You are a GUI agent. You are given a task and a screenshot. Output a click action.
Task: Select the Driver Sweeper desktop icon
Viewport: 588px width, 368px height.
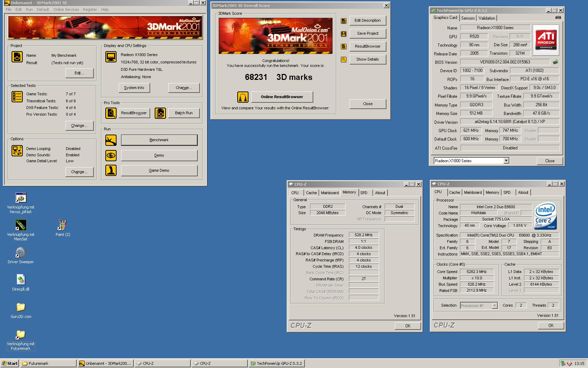(21, 255)
